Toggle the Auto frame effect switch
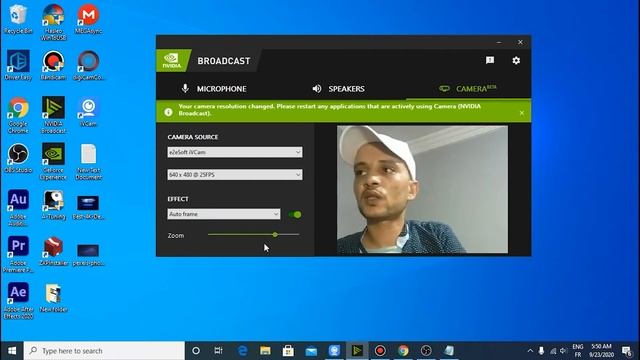The image size is (640, 360). click(295, 214)
